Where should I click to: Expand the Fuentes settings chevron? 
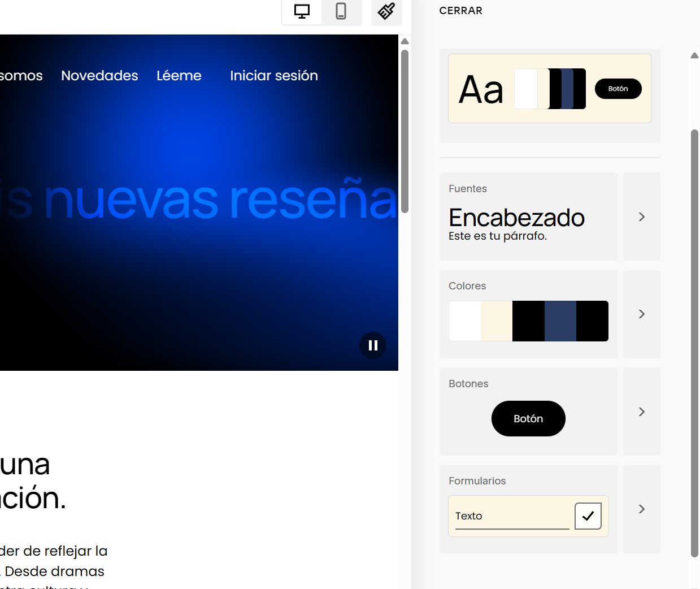(641, 216)
